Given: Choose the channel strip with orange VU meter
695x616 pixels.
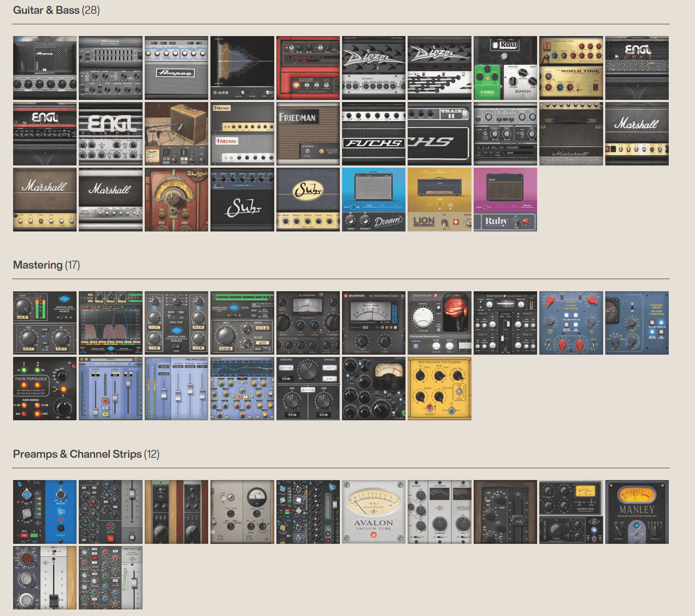Looking at the screenshot, I should [x=571, y=512].
